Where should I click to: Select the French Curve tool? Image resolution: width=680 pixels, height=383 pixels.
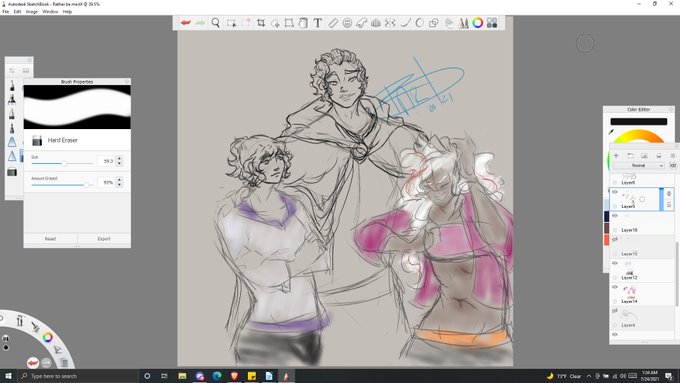click(361, 23)
